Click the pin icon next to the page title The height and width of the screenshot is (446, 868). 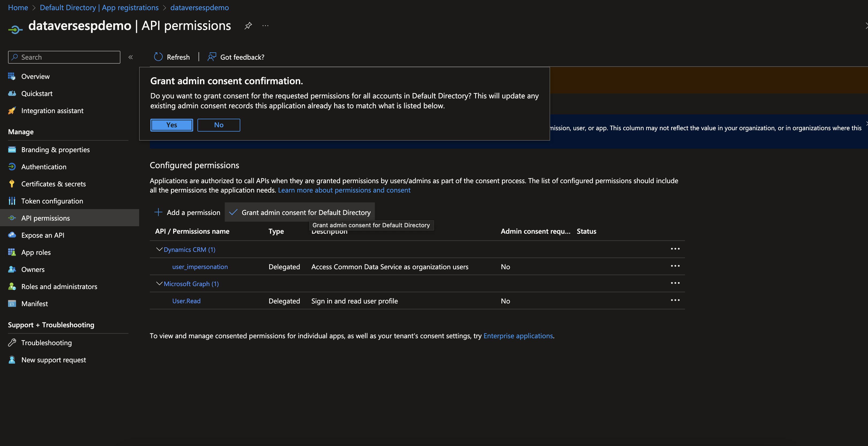click(x=248, y=26)
